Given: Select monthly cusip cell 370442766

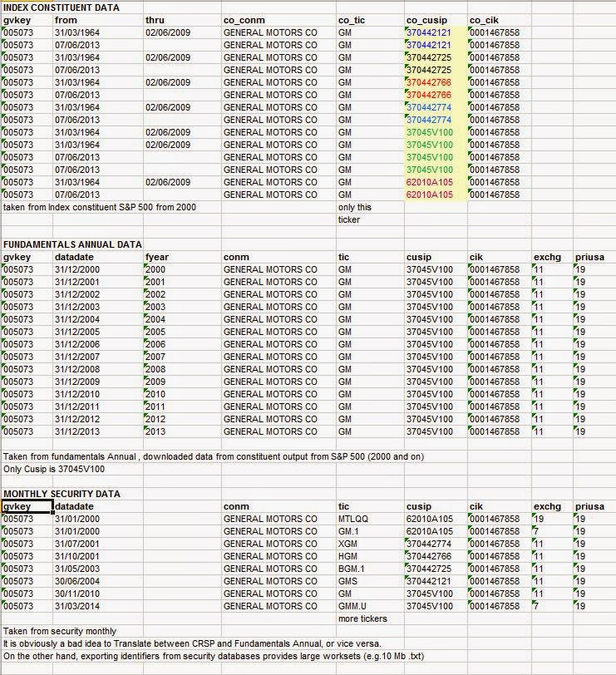Looking at the screenshot, I should pyautogui.click(x=436, y=556).
